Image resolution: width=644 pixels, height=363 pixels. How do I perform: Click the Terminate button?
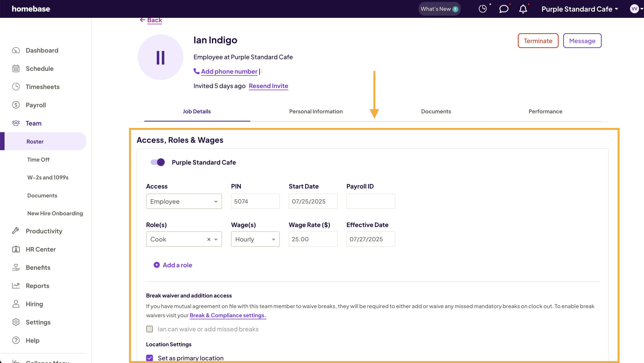click(538, 40)
